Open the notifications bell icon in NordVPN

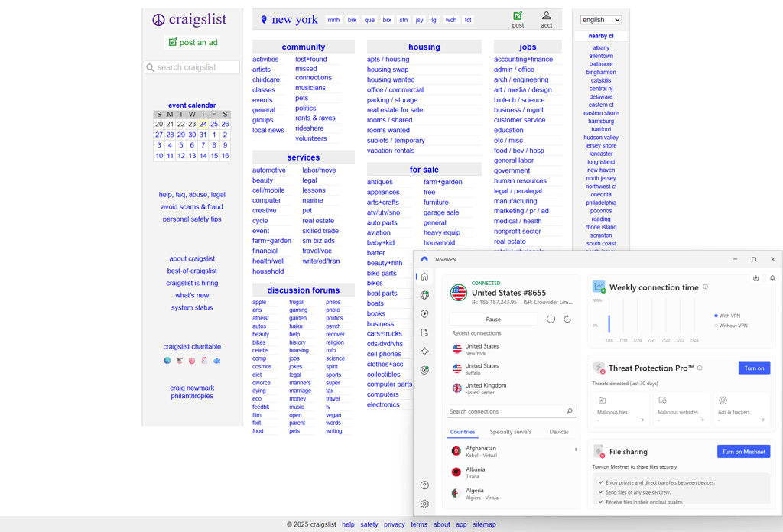pos(772,278)
